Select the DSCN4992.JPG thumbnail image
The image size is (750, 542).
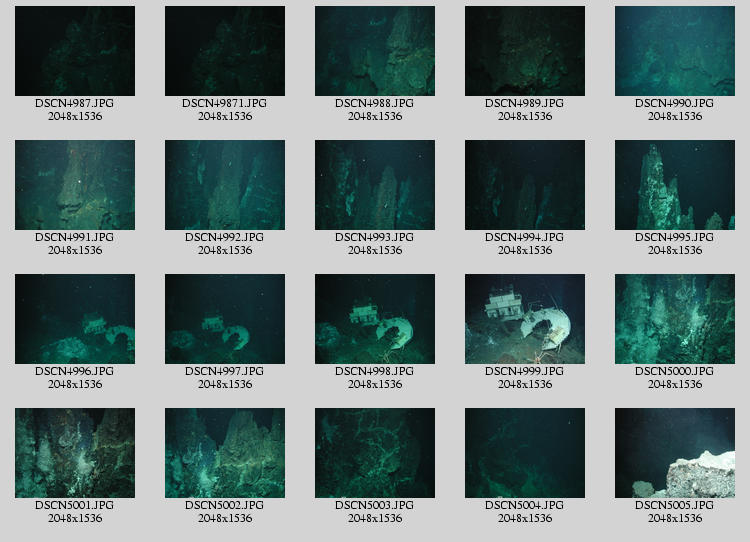point(225,185)
